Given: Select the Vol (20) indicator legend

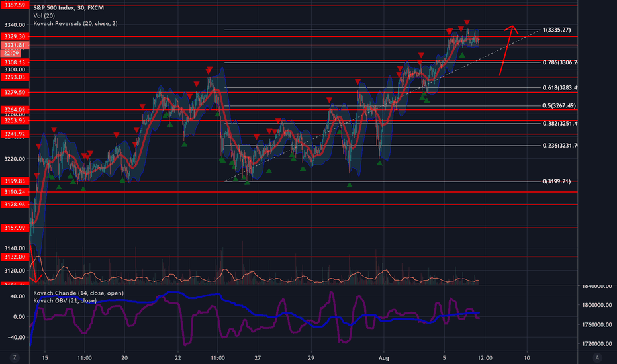Looking at the screenshot, I should pyautogui.click(x=44, y=15).
